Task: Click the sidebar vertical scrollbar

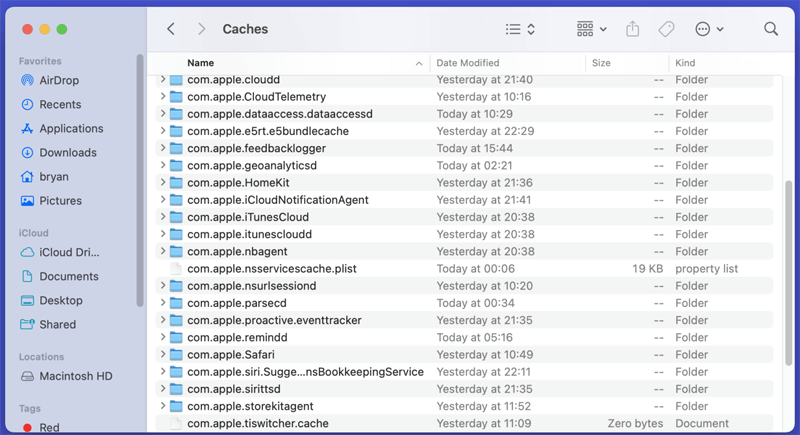Action: [140, 181]
